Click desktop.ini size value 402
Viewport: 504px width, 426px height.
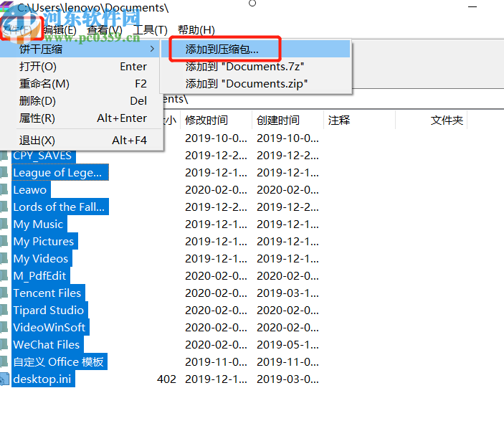click(166, 379)
